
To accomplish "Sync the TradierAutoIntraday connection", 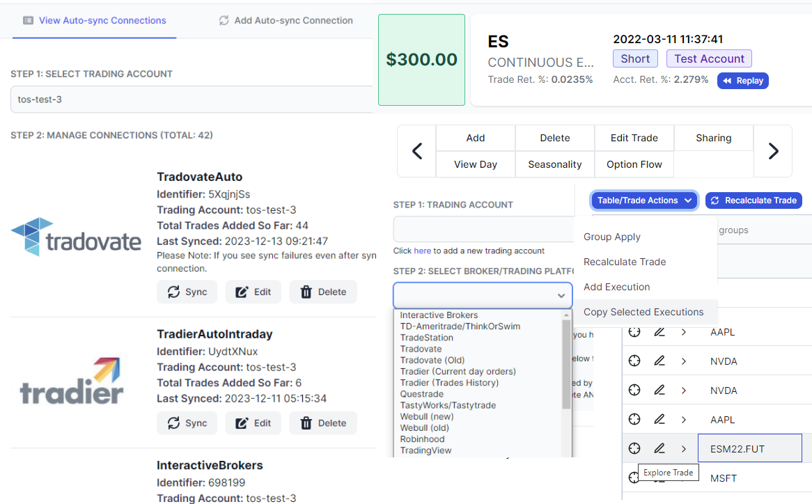I will (187, 423).
